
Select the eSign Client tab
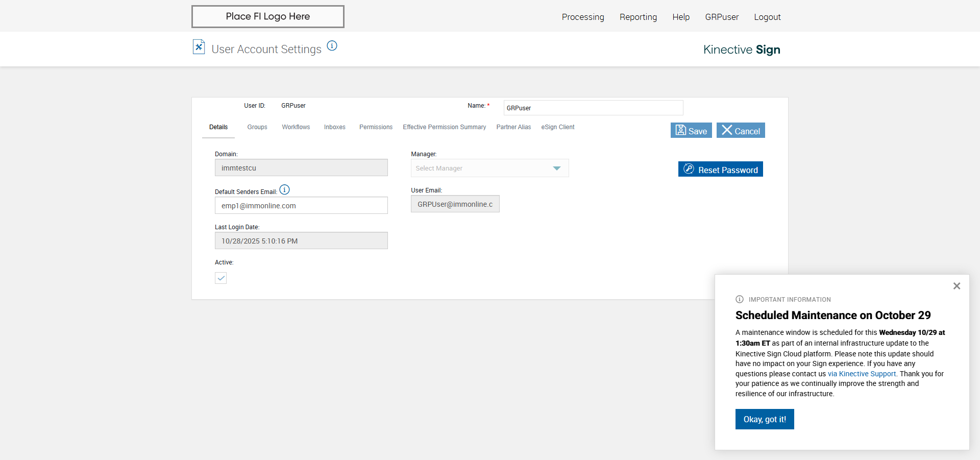[x=558, y=127]
